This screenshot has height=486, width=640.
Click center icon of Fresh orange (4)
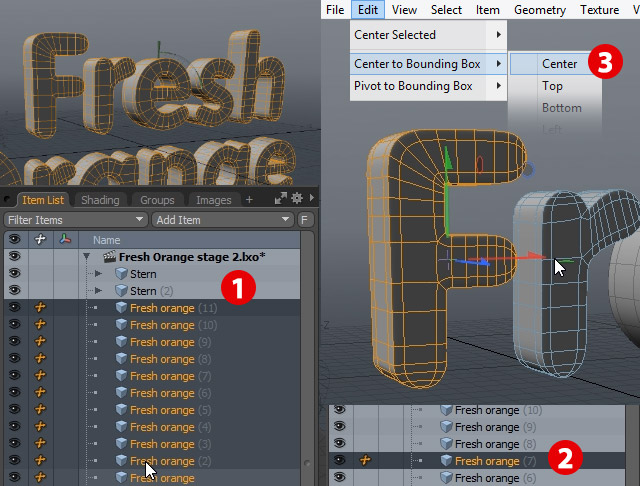click(x=40, y=426)
